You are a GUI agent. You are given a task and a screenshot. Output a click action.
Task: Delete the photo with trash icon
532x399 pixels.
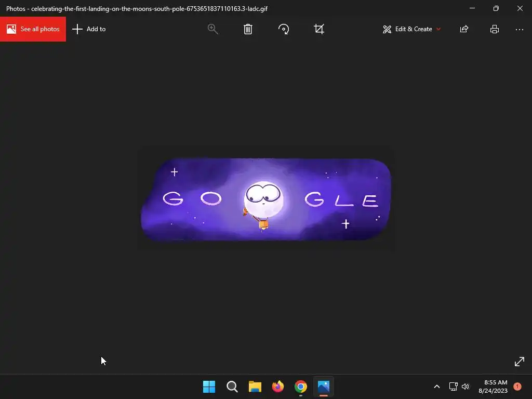248,29
